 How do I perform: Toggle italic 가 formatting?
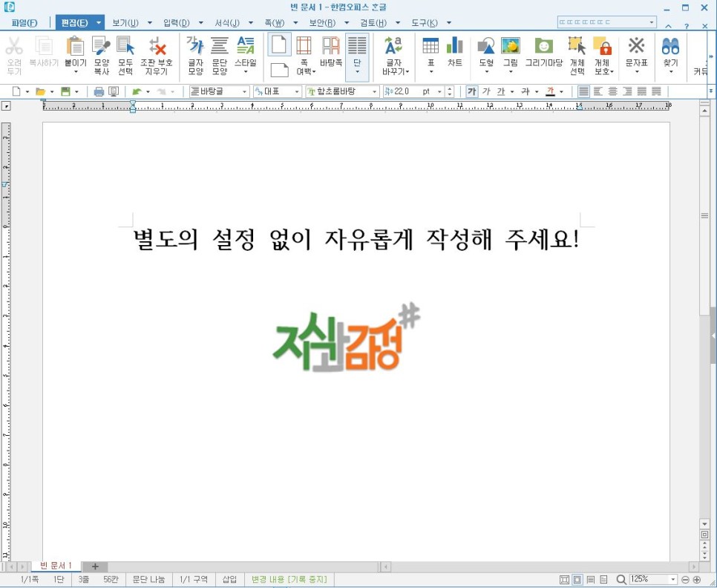click(x=487, y=91)
